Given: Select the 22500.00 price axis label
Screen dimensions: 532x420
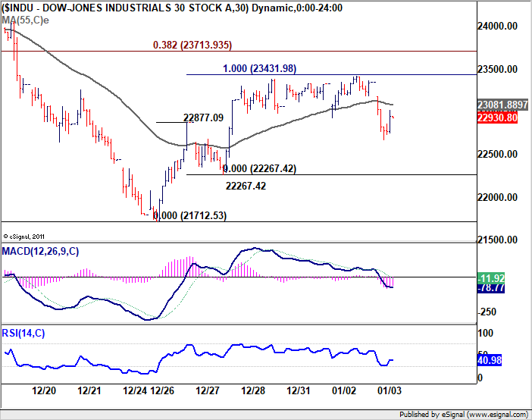Looking at the screenshot, I should coord(497,154).
